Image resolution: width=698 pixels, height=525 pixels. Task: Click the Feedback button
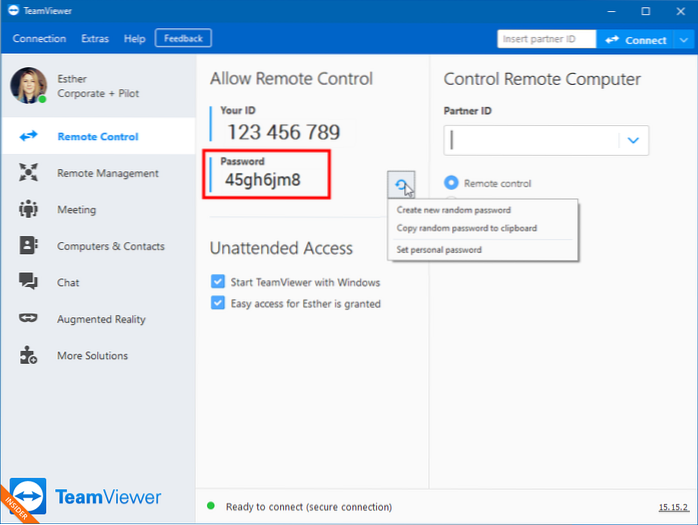coord(182,39)
